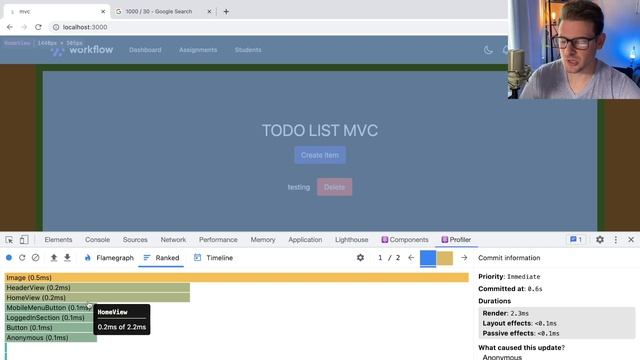This screenshot has width=640, height=360.
Task: Open the Memory tab
Action: (x=263, y=240)
